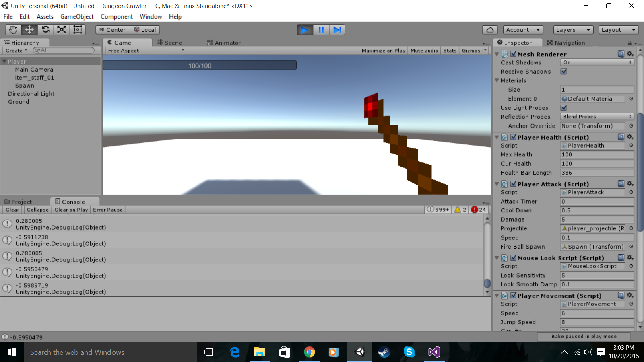Image resolution: width=644 pixels, height=362 pixels.
Task: Open Mesh Renderer help icon
Action: tap(621, 54)
